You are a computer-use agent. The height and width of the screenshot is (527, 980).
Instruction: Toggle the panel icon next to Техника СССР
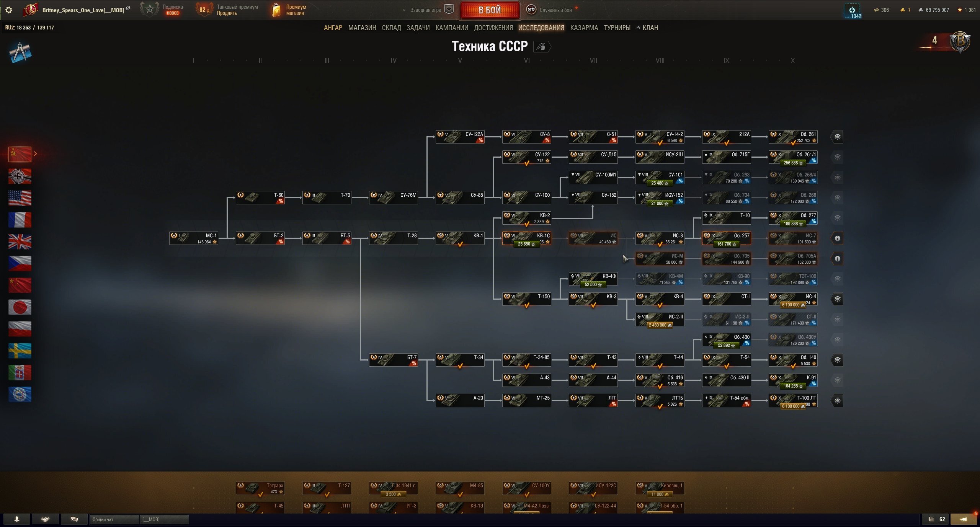541,47
